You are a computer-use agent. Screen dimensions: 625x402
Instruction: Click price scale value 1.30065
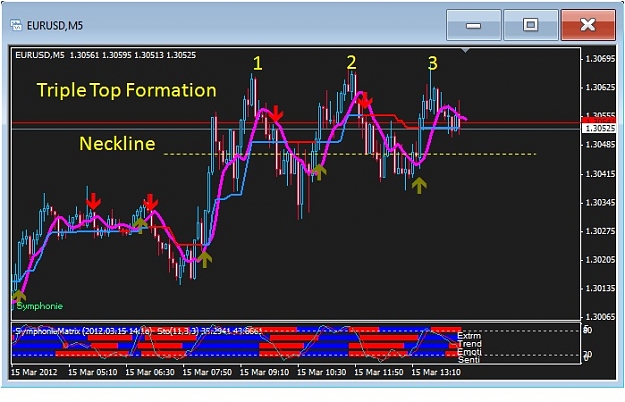tap(600, 317)
